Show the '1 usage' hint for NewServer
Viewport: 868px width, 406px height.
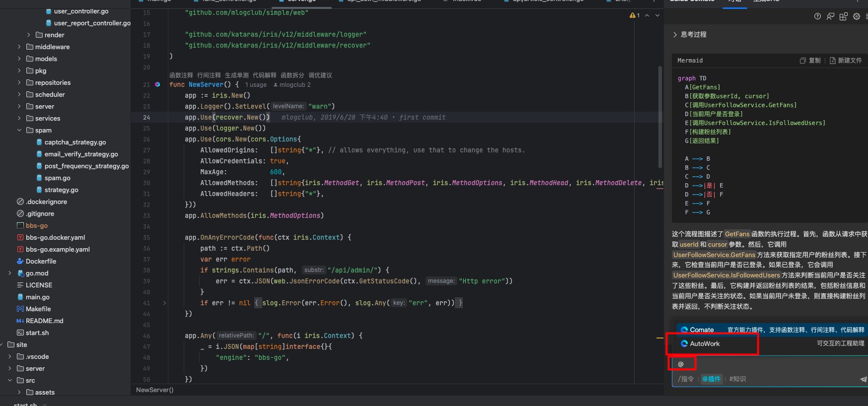[x=256, y=85]
